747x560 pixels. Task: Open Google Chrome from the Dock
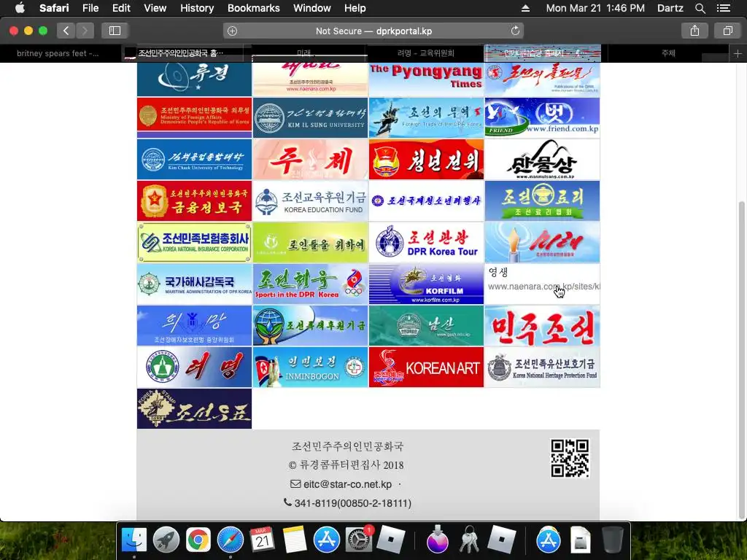[198, 540]
